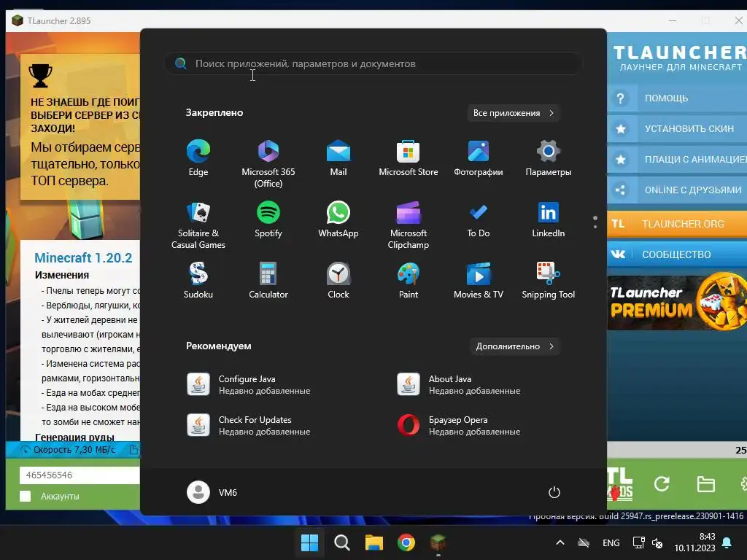747x560 pixels.
Task: Open УСТАНОВИТЬ СКИН in TLauncher
Action: tap(677, 129)
